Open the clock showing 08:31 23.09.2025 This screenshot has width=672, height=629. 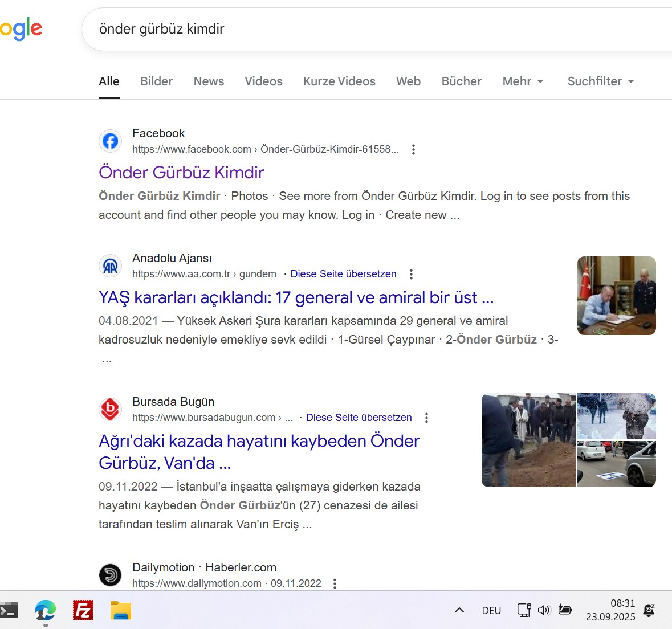pos(610,610)
